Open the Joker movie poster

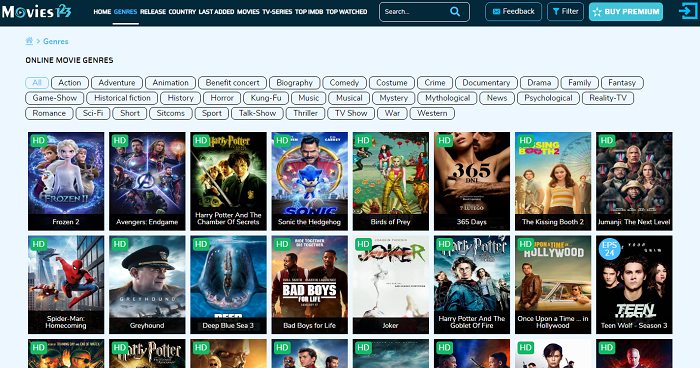click(391, 284)
